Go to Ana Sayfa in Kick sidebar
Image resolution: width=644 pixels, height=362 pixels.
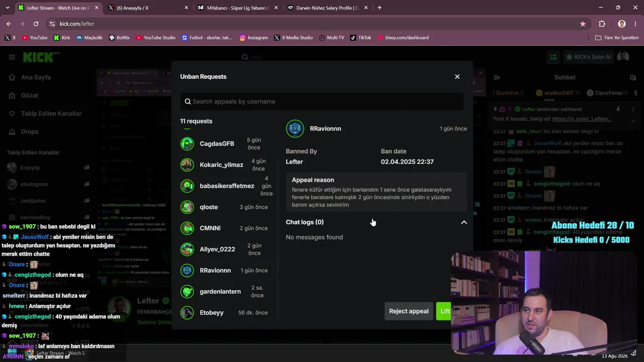coord(31,77)
